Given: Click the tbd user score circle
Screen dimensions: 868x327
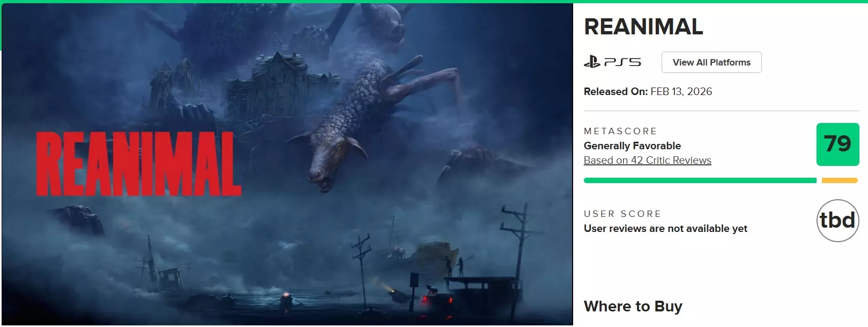Looking at the screenshot, I should pos(837,220).
